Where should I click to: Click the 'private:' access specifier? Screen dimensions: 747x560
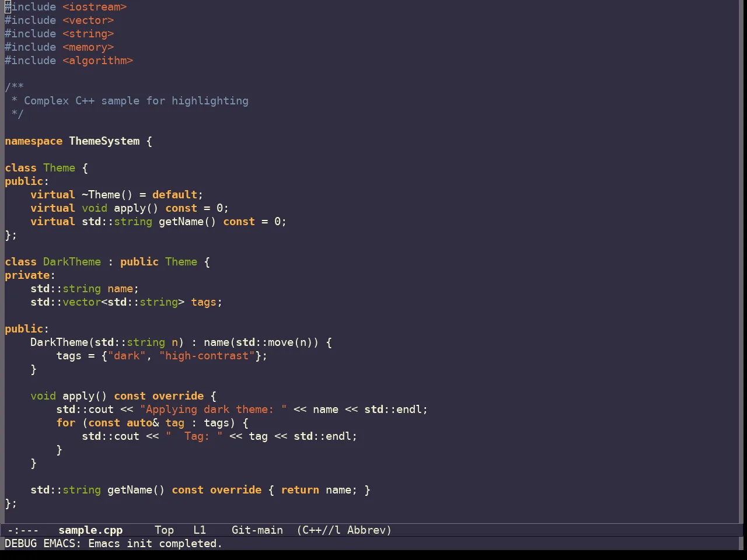pos(30,275)
